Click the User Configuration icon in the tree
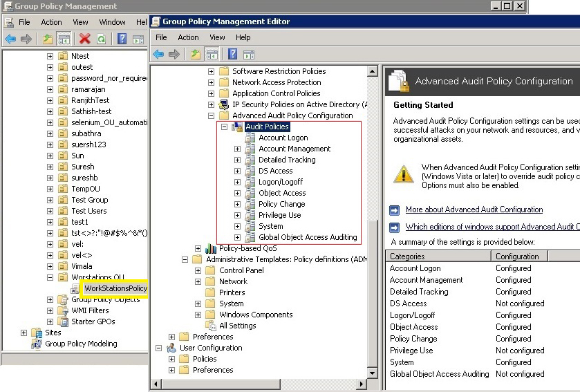 point(171,348)
